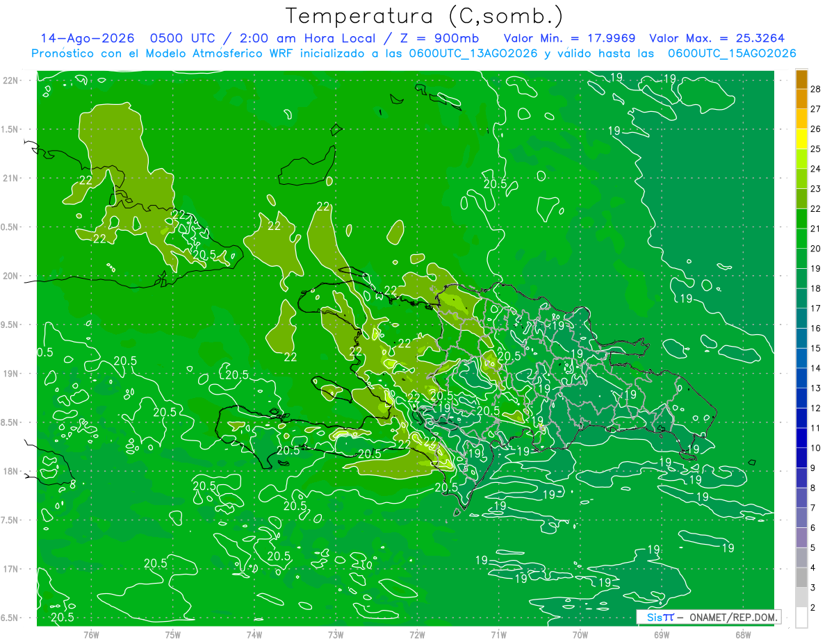The height and width of the screenshot is (644, 834).
Task: Click the date text "14-Ago-2026"
Action: pos(88,38)
